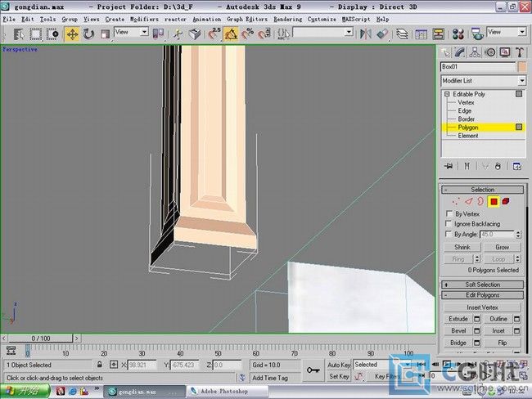Open the Box01 object color swatch

(x=522, y=67)
